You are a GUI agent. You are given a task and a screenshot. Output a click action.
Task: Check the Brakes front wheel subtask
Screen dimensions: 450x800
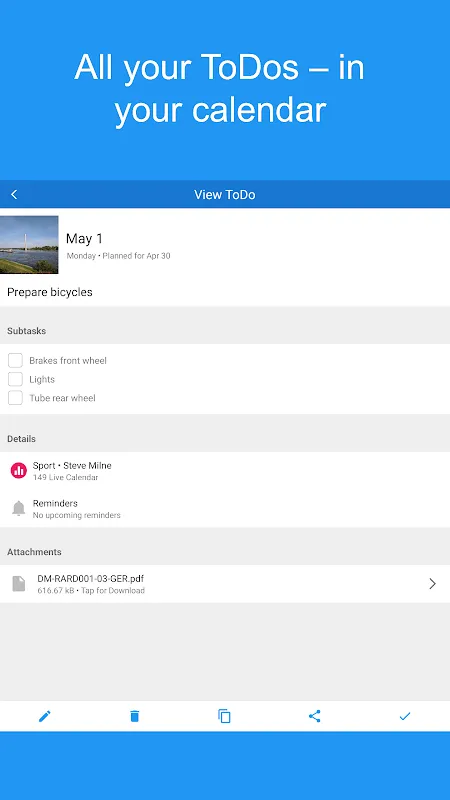point(15,360)
